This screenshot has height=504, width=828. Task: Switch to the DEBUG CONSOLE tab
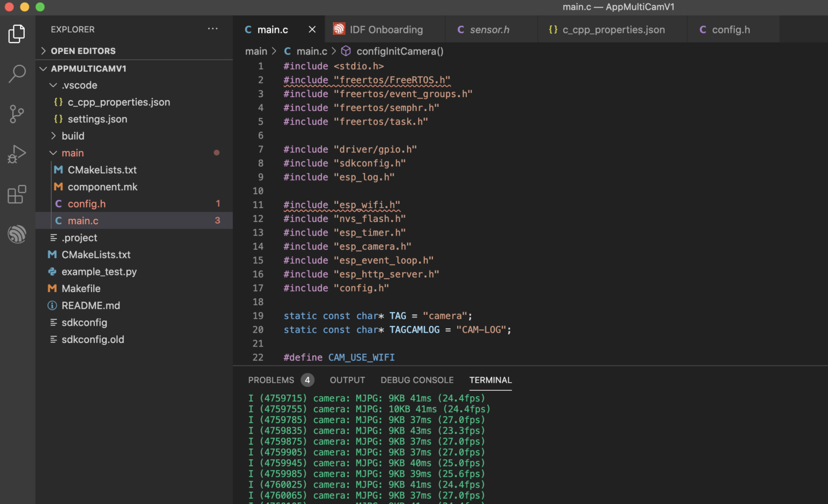(417, 380)
